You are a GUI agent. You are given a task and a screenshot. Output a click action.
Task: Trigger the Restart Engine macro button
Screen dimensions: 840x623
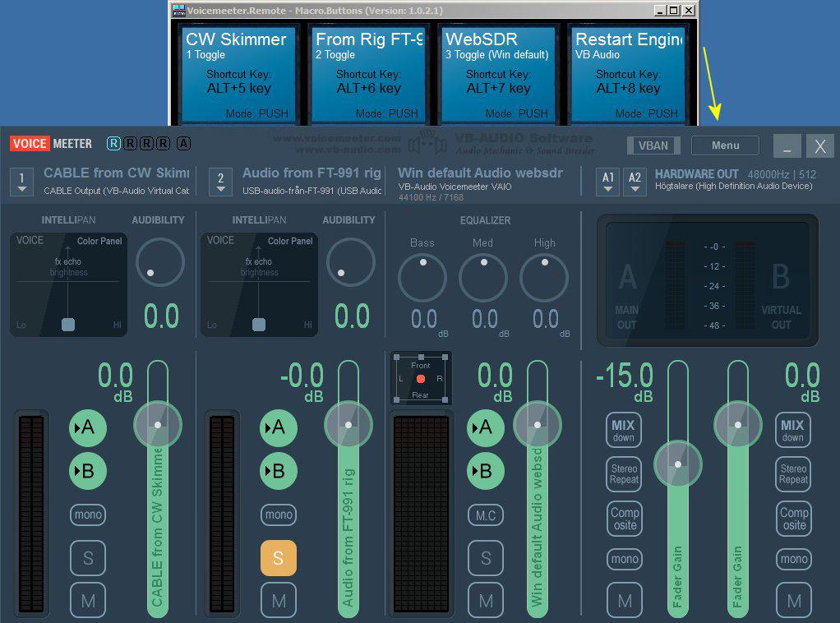coord(629,74)
